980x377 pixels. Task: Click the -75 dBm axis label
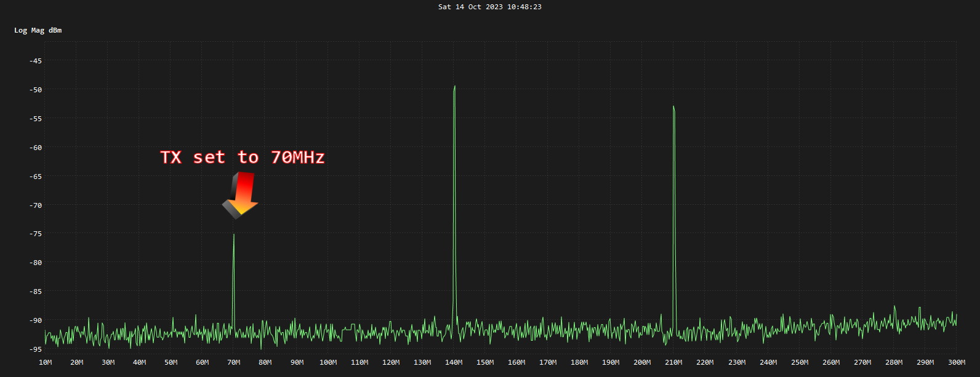[36, 234]
